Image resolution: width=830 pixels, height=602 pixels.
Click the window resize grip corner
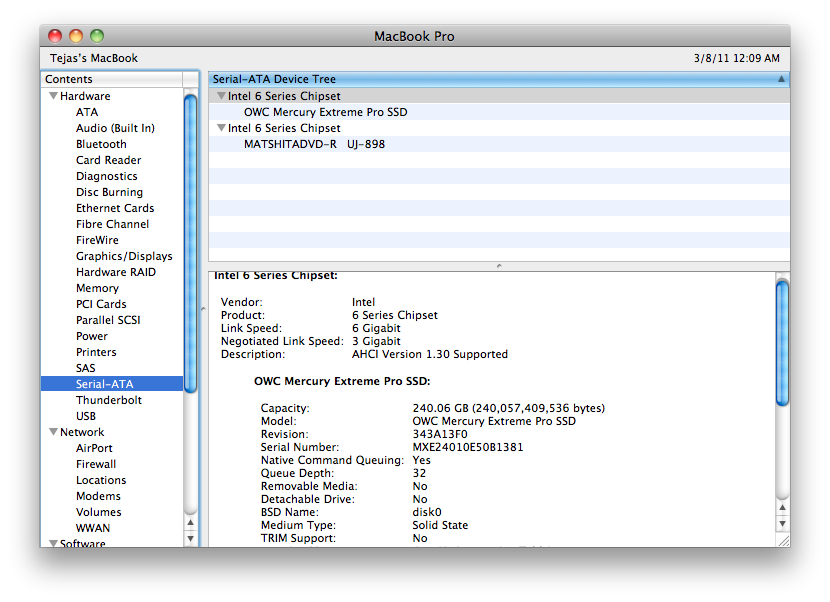[x=783, y=540]
